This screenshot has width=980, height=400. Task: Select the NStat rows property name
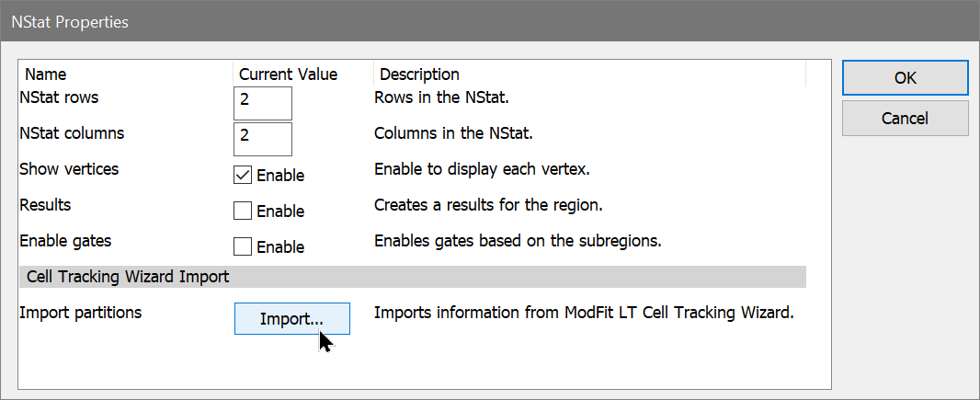coord(59,97)
